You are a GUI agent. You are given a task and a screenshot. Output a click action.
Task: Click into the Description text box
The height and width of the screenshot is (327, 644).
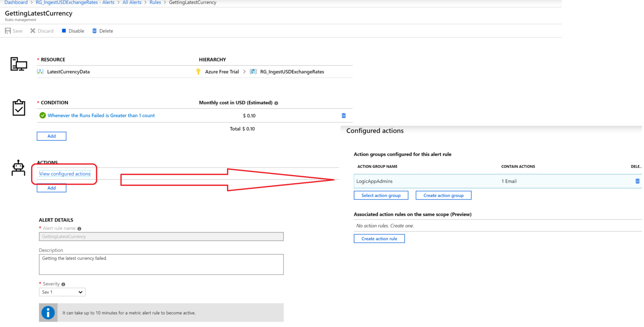click(x=161, y=264)
